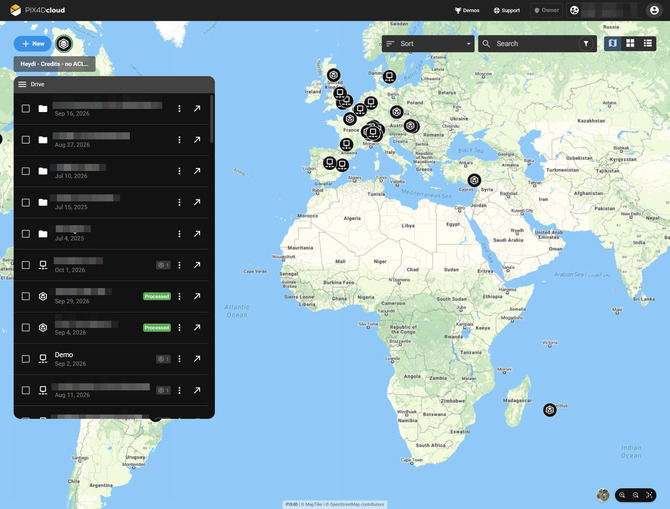
Task: Open Oct 1, 2026 item via arrow icon
Action: 197,265
